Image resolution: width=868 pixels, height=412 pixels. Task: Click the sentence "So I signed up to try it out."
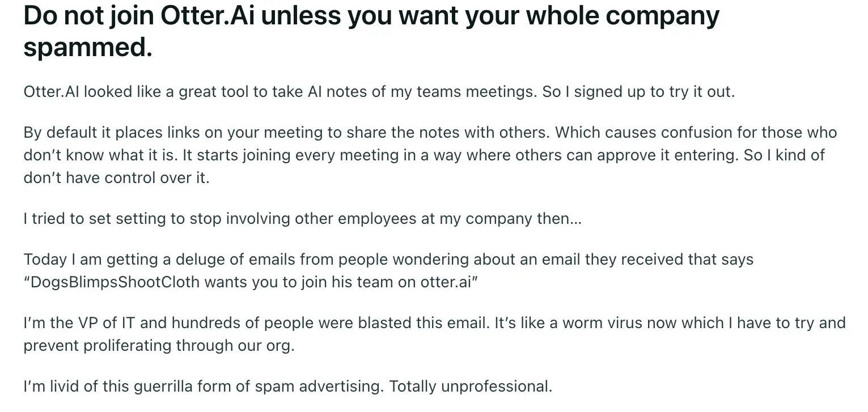pos(638,92)
